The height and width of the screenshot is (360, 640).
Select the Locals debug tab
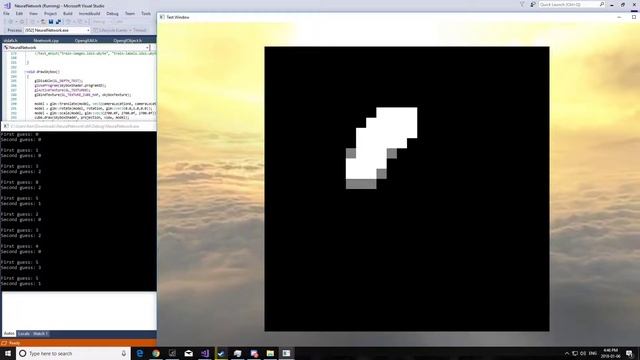tap(24, 334)
